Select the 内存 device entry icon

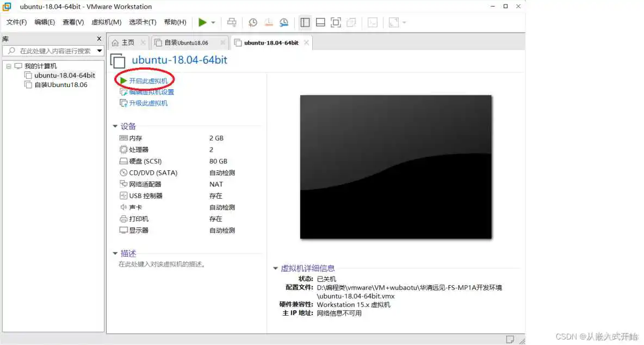124,138
